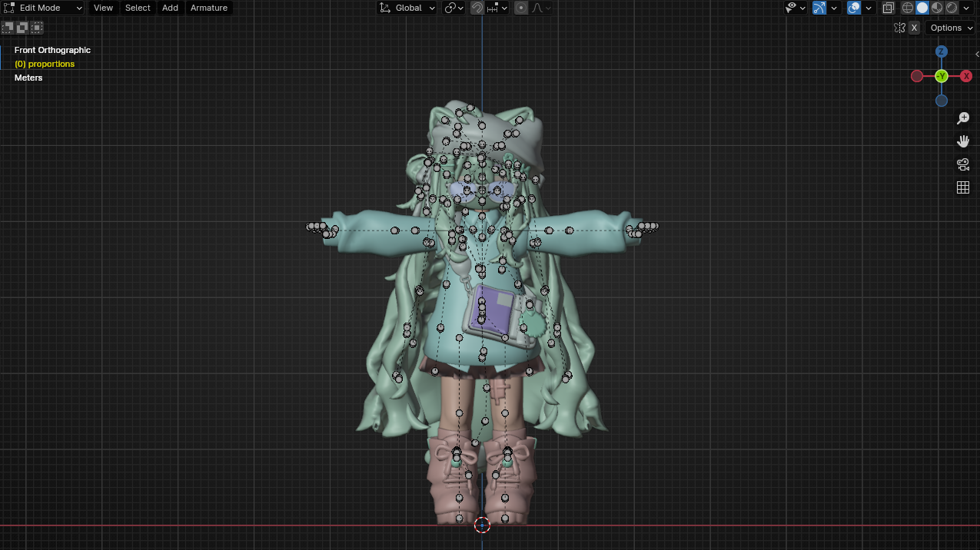Click the red X axis on gizmo
980x550 pixels.
966,76
